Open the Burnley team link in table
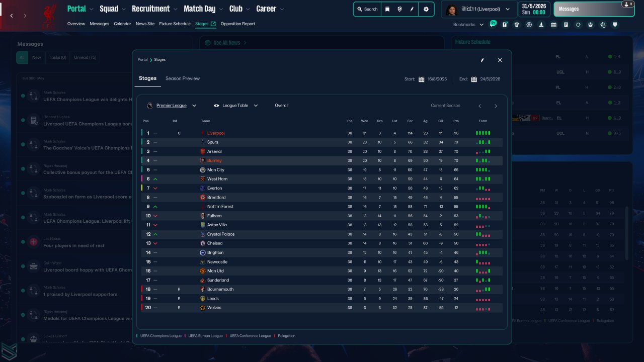This screenshot has height=362, width=644. point(214,161)
